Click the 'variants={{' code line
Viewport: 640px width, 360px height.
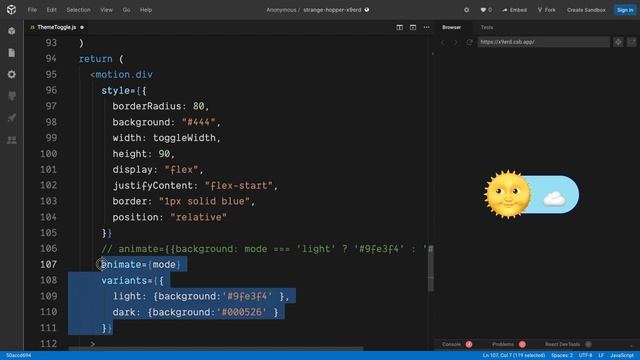[132, 281]
